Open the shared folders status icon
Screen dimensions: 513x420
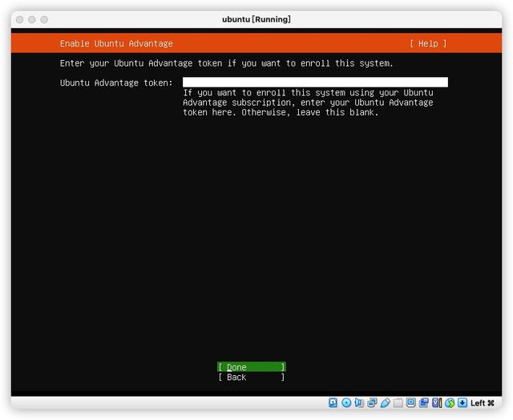398,402
